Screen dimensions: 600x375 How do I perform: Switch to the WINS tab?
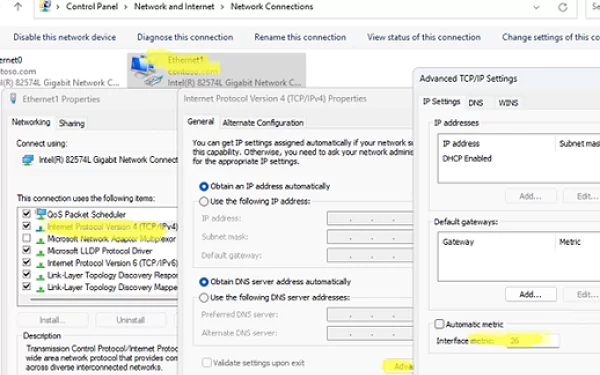[x=508, y=103]
